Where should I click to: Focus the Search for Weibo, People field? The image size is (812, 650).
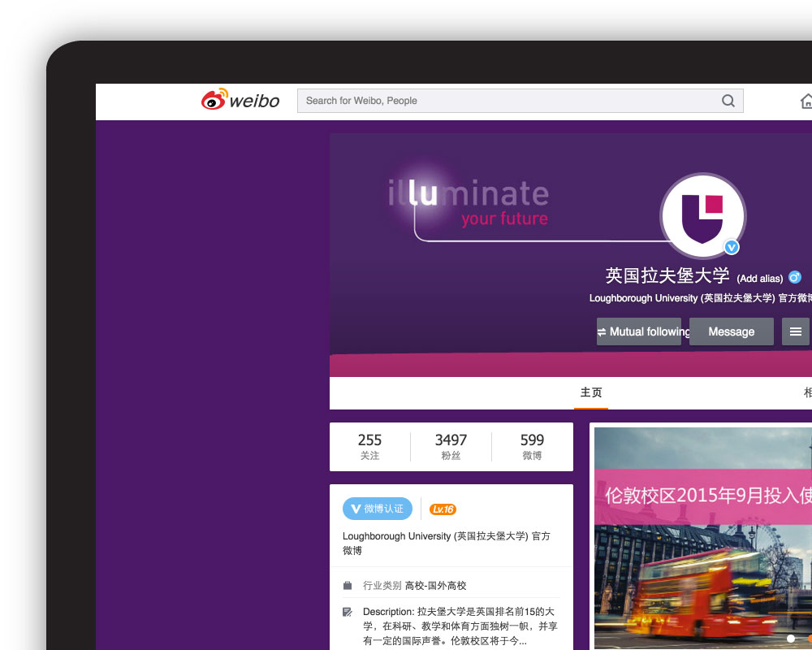point(520,101)
